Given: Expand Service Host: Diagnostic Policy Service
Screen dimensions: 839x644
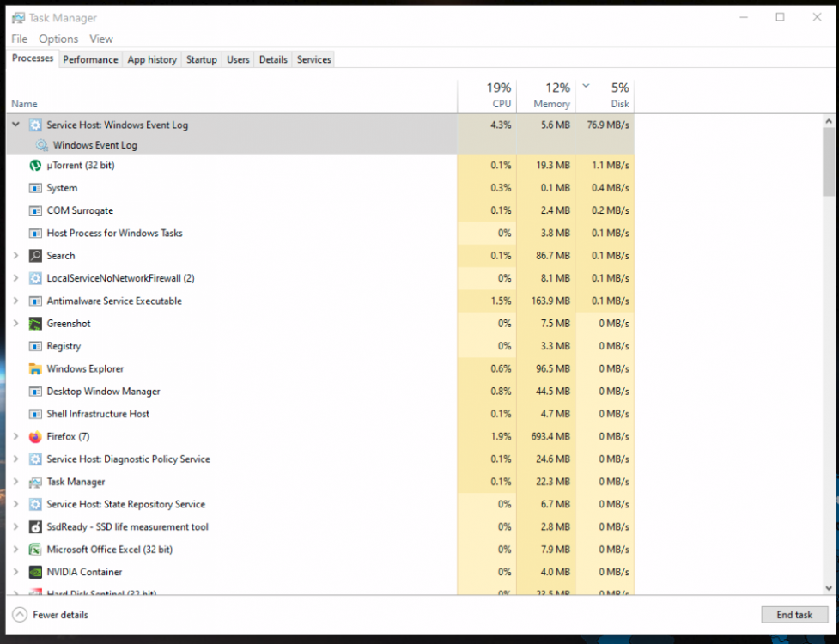Looking at the screenshot, I should 16,459.
